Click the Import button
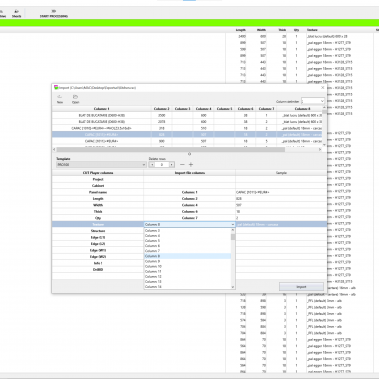The image size is (379, 379). 301,287
